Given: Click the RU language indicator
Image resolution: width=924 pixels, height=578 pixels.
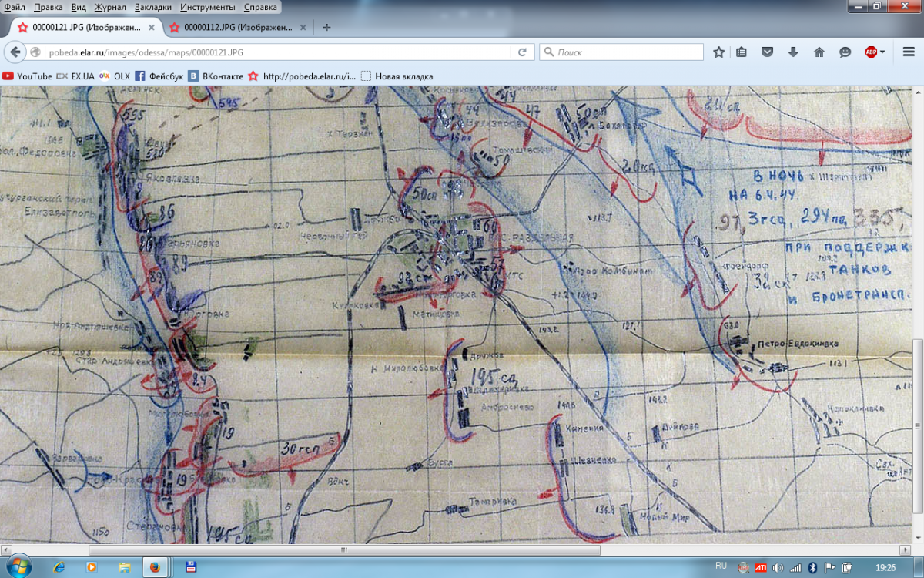Looking at the screenshot, I should coord(721,566).
